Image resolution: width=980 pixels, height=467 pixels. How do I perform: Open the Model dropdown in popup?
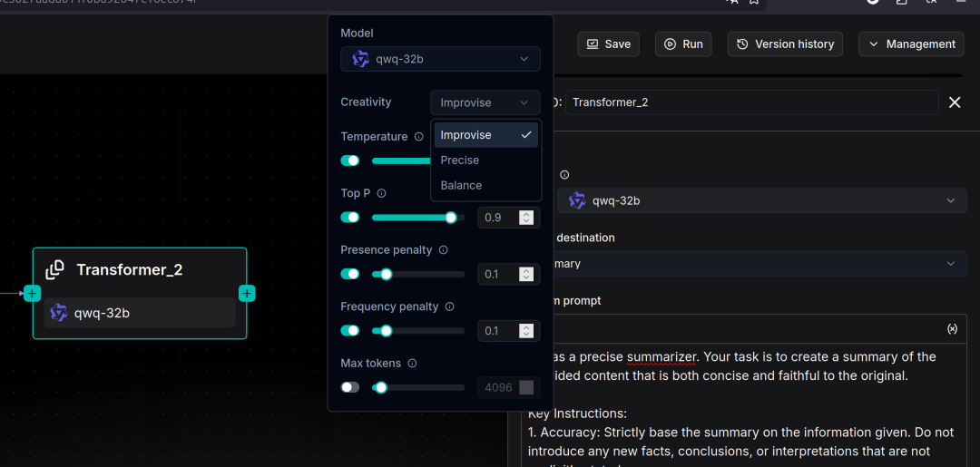(441, 59)
